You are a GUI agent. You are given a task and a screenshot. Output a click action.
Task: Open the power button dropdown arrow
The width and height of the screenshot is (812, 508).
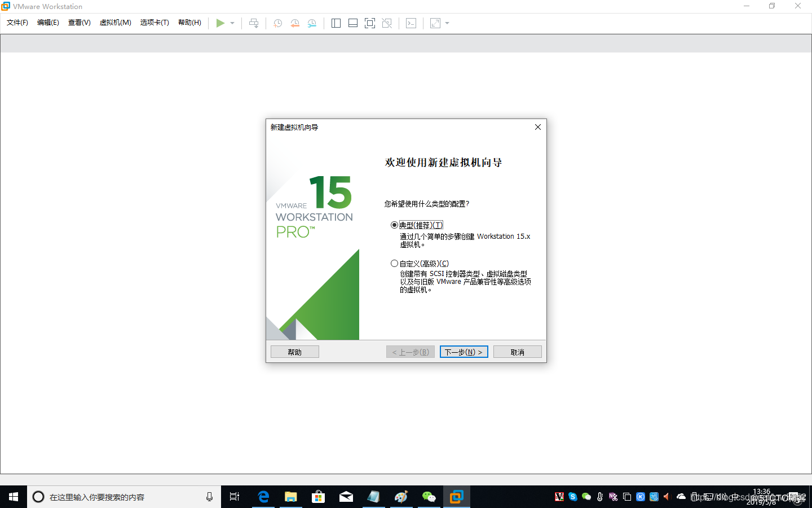coord(232,23)
